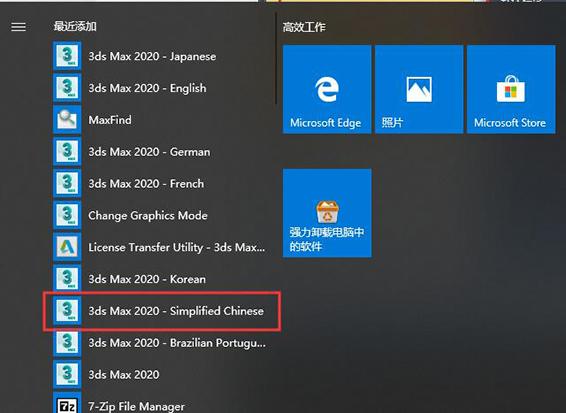Select the MaxFind entry label
The image size is (566, 413).
click(x=110, y=120)
